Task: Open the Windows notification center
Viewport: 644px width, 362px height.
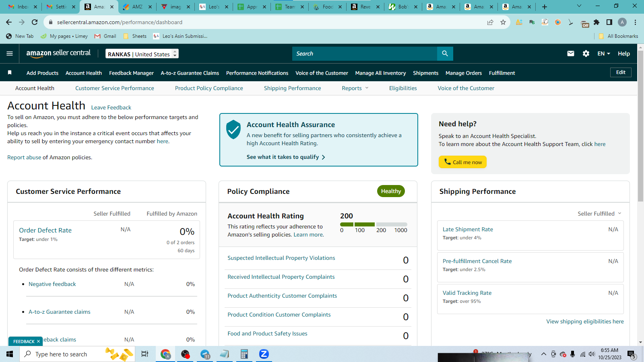Action: (x=631, y=354)
